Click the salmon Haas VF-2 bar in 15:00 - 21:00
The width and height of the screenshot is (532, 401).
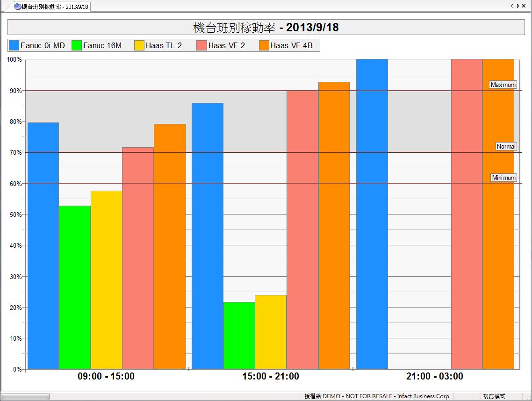tap(302, 230)
